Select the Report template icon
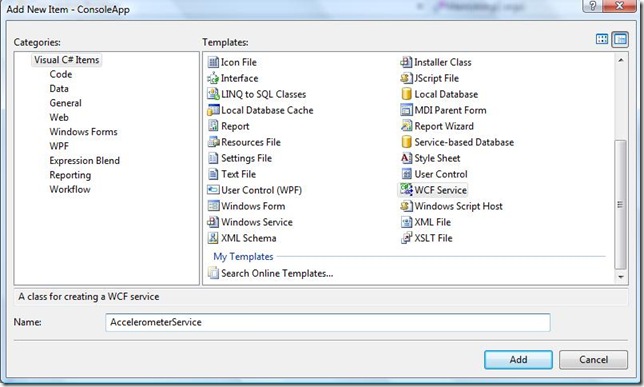Image resolution: width=644 pixels, height=387 pixels. 213,126
